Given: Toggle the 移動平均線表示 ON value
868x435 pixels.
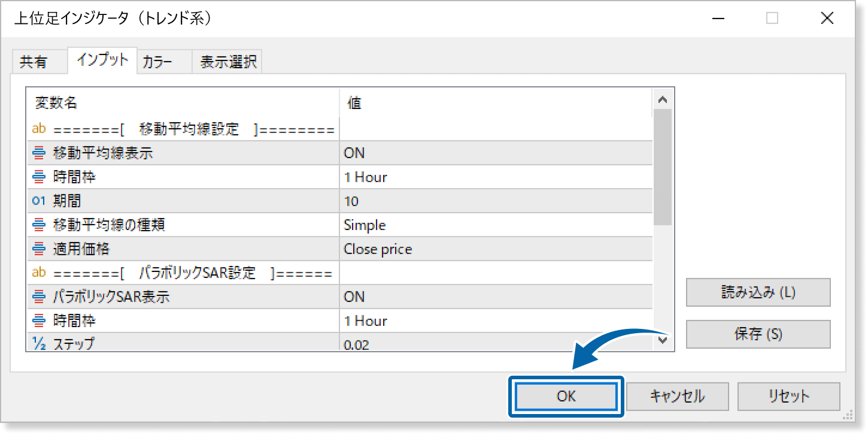Looking at the screenshot, I should (496, 153).
